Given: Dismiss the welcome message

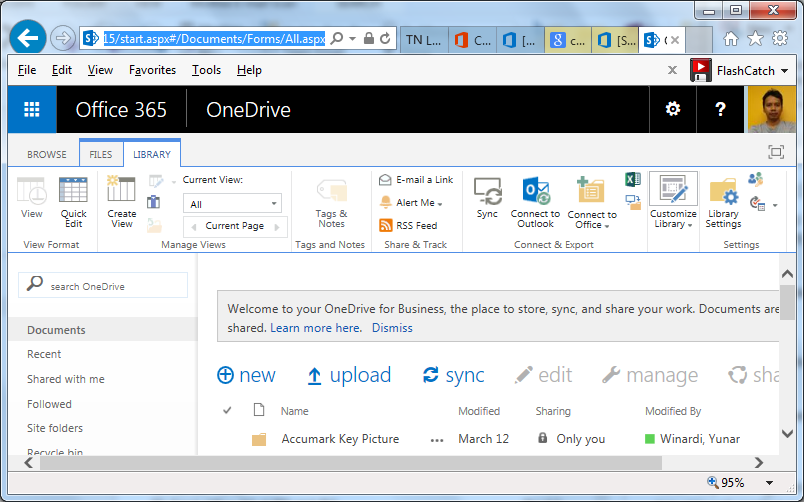Looking at the screenshot, I should click(392, 328).
